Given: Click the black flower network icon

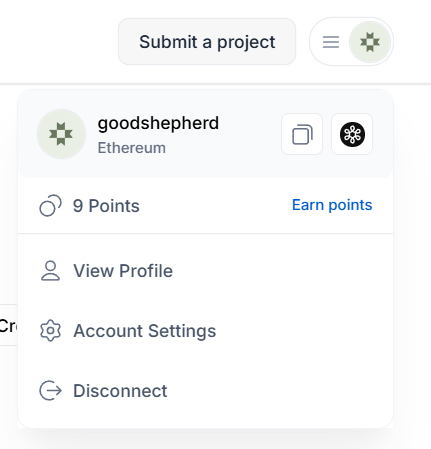Looking at the screenshot, I should tap(352, 134).
